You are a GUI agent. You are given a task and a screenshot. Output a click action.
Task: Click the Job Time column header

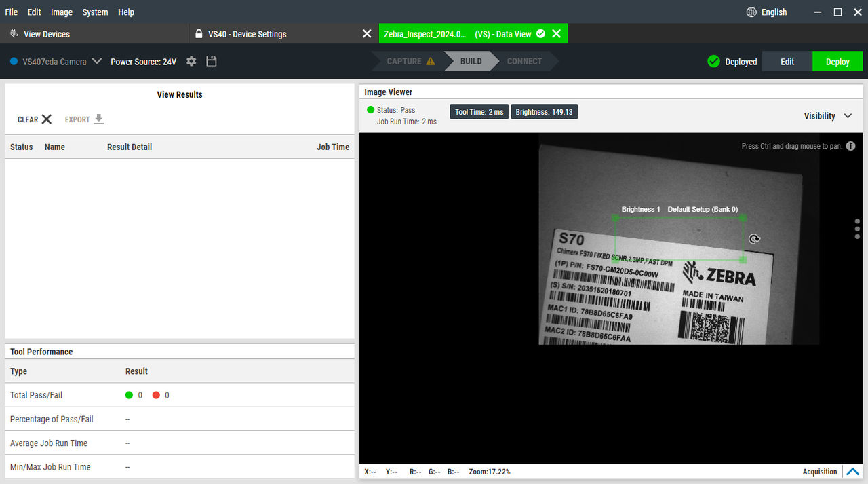[333, 147]
